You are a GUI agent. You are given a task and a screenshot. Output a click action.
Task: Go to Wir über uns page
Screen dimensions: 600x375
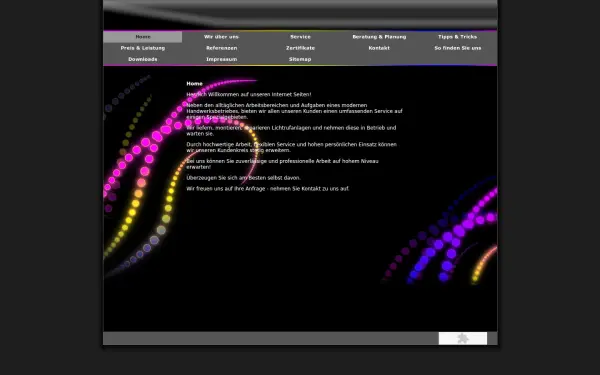point(221,37)
